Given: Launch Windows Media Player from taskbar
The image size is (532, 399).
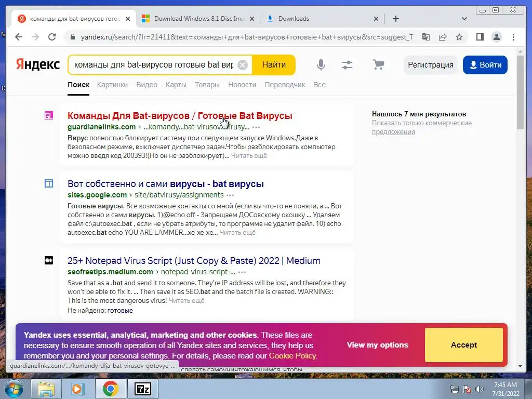Looking at the screenshot, I should [78, 389].
